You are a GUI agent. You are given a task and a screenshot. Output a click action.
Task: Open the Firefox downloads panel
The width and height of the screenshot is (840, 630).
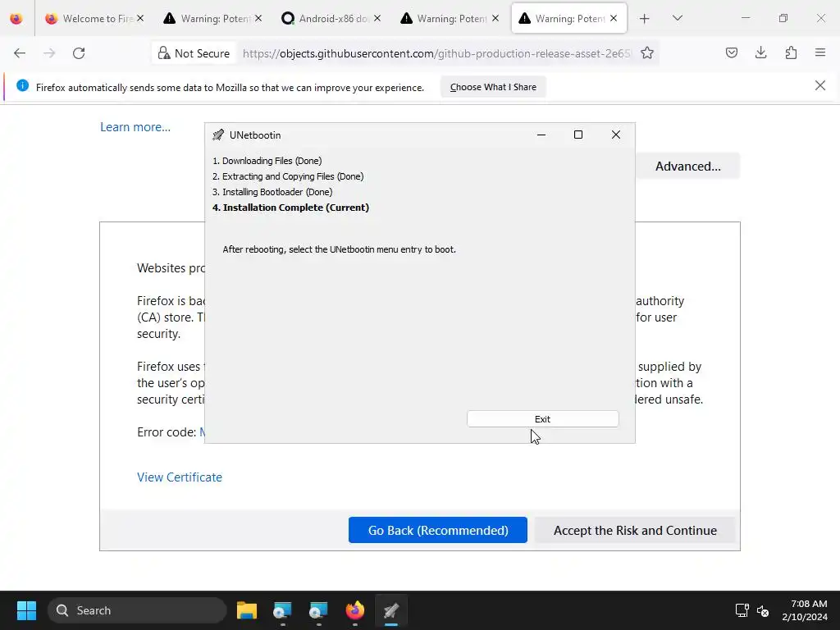click(x=760, y=52)
